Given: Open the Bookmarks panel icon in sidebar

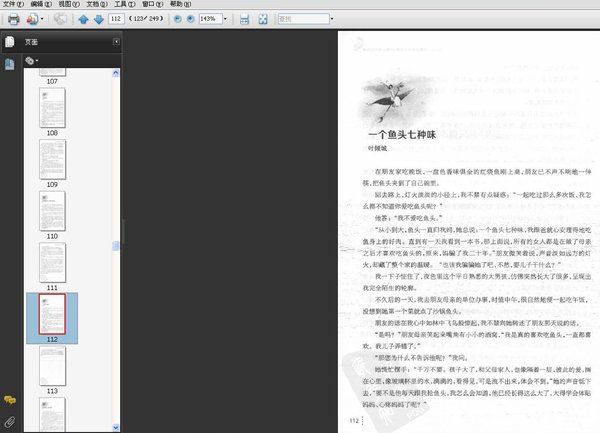Looking at the screenshot, I should click(10, 64).
